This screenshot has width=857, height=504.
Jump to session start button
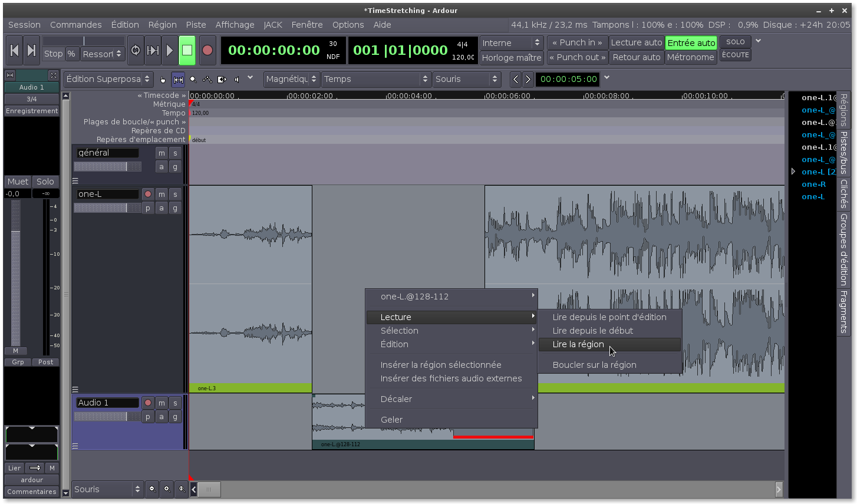click(14, 50)
